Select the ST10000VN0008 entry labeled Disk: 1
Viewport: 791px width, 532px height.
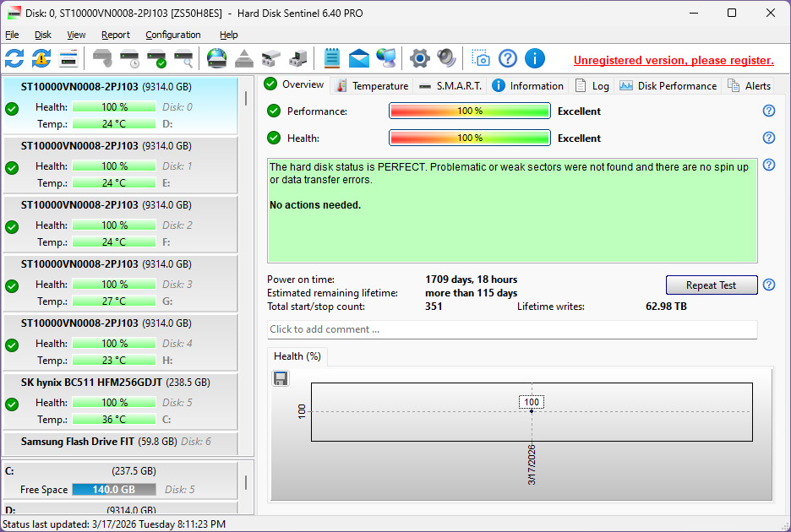(121, 165)
